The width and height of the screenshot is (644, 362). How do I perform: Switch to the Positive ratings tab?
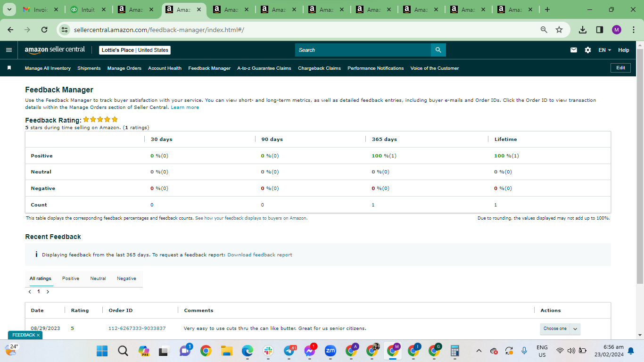point(71,279)
